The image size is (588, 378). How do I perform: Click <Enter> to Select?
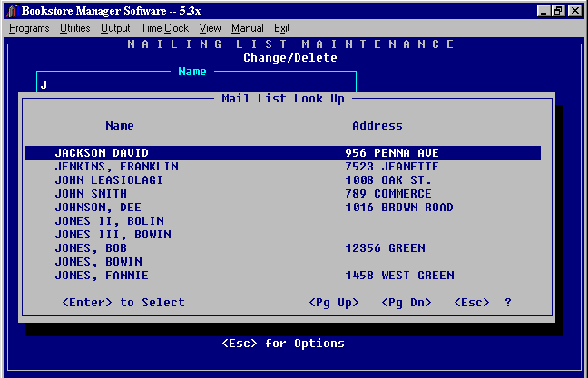[x=123, y=303]
